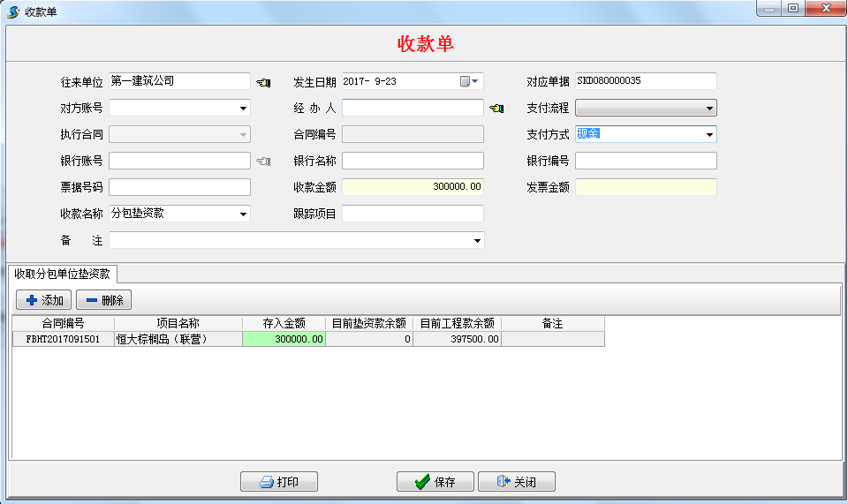This screenshot has height=504, width=848.
Task: Click the 存入金额 column header
Action: tap(284, 324)
